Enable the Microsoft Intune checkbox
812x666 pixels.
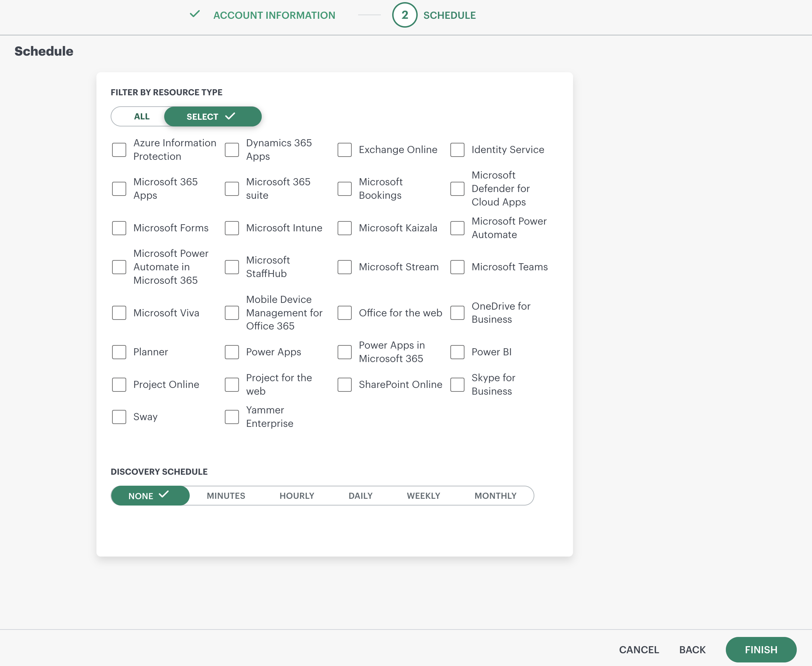[232, 228]
